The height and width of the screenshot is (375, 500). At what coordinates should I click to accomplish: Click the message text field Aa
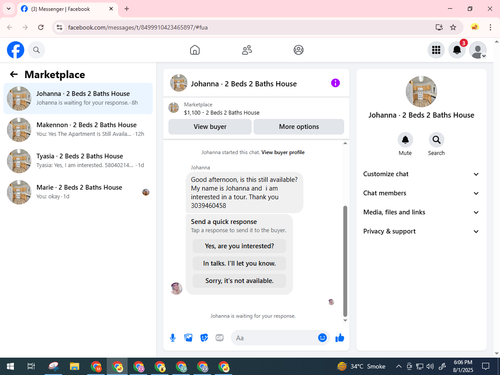point(273,338)
